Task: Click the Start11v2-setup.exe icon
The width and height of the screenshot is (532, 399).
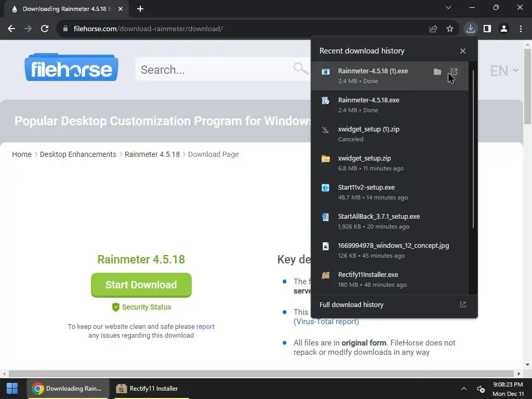Action: 325,188
